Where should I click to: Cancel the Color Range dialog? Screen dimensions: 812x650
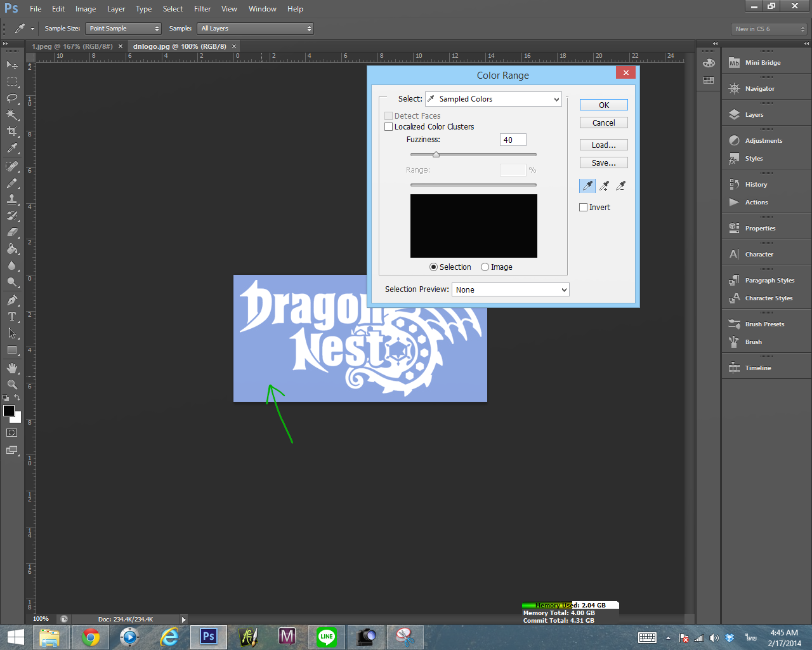tap(604, 123)
